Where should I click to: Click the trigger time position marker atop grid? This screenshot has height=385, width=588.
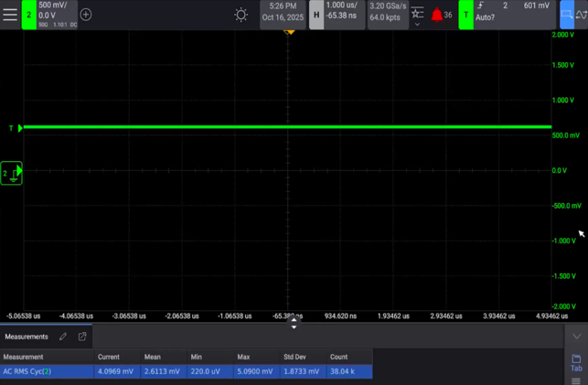[289, 33]
